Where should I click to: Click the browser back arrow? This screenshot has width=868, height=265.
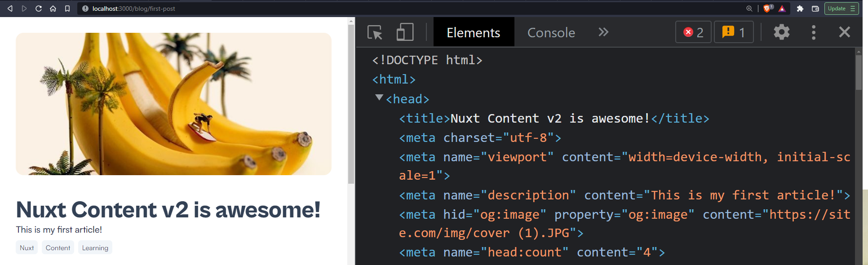10,9
